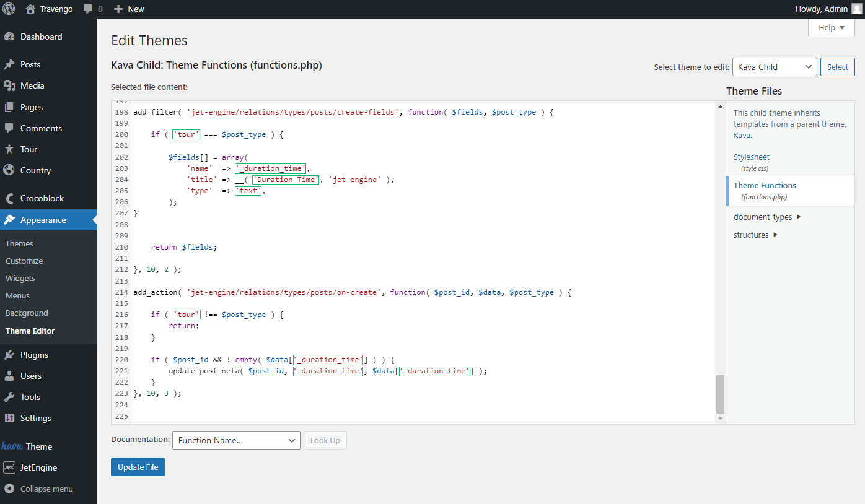The image size is (865, 504).
Task: Open the Admin user avatar
Action: click(x=857, y=9)
